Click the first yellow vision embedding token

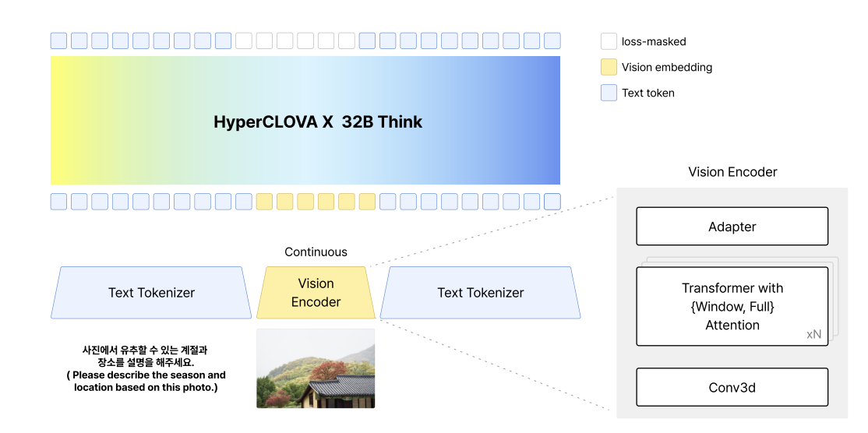(265, 201)
